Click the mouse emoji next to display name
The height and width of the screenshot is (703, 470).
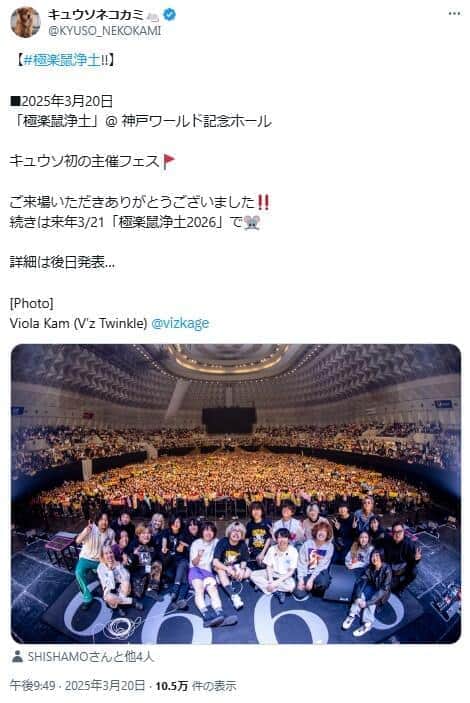pyautogui.click(x=152, y=16)
